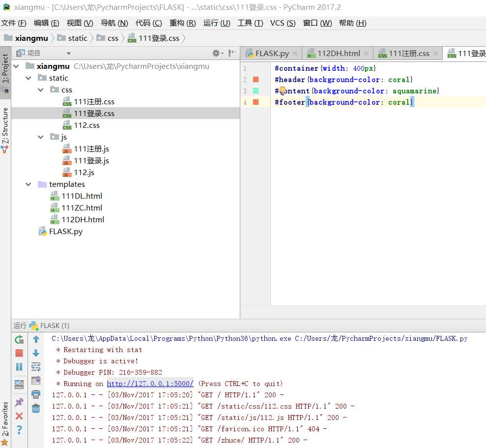Collapse the xiangmu project root
486x448 pixels.
point(16,66)
